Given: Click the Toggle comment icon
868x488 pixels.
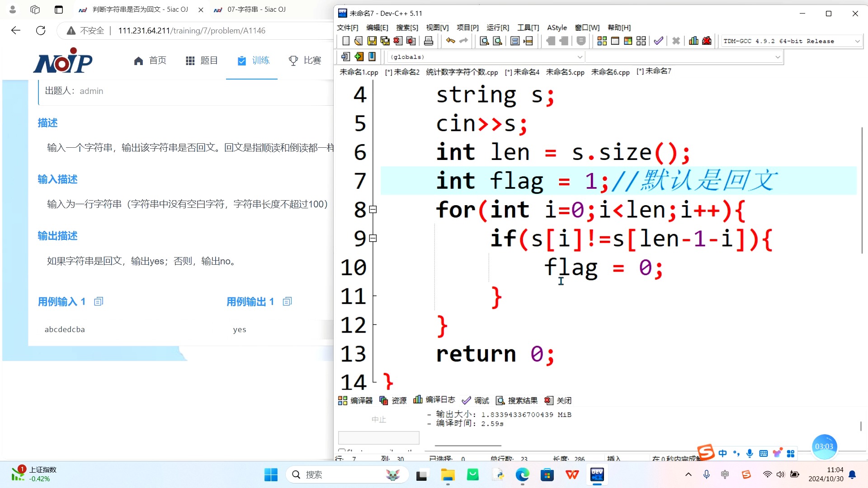Looking at the screenshot, I should 515,41.
